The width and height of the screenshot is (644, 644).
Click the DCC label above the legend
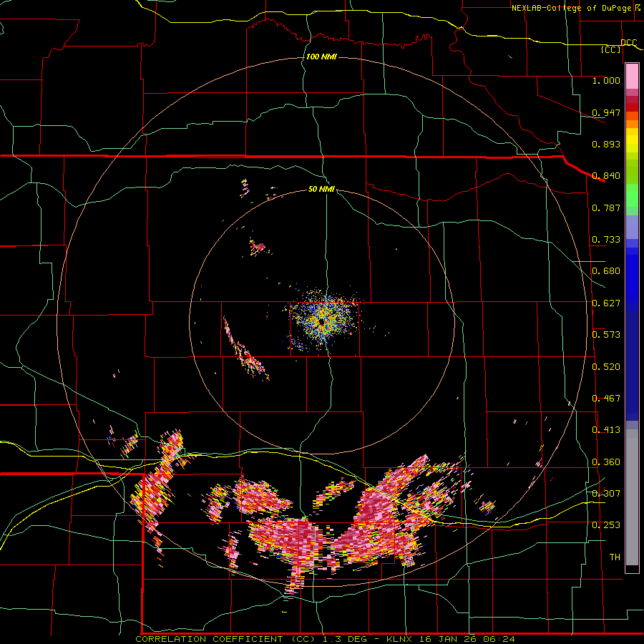click(x=629, y=43)
